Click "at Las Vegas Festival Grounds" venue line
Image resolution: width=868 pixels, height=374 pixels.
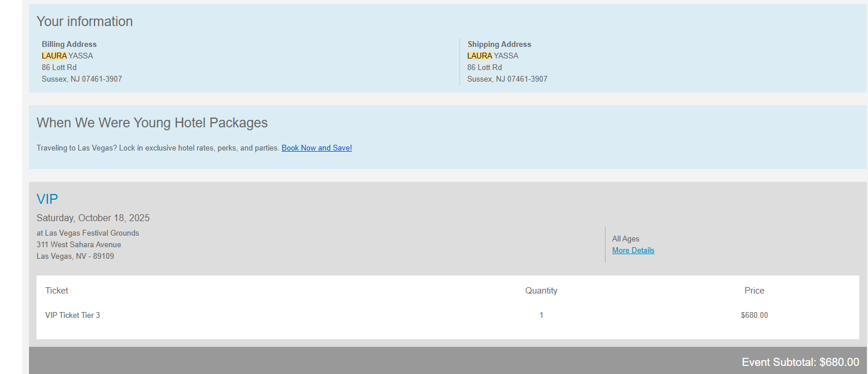pyautogui.click(x=87, y=233)
